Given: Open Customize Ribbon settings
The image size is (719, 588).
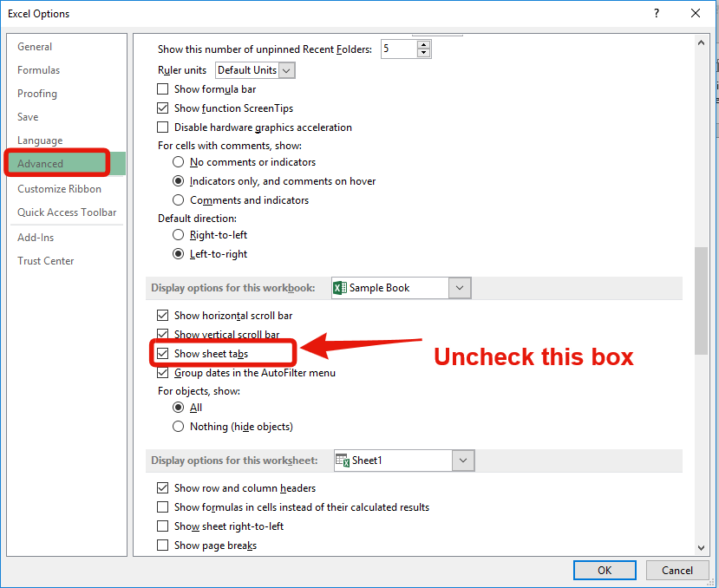Looking at the screenshot, I should 59,189.
